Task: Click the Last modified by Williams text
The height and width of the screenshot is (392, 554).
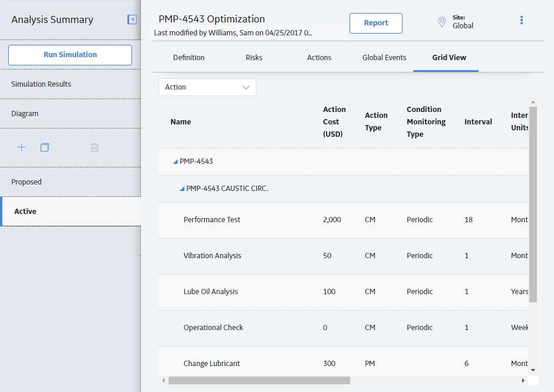Action: pyautogui.click(x=233, y=33)
